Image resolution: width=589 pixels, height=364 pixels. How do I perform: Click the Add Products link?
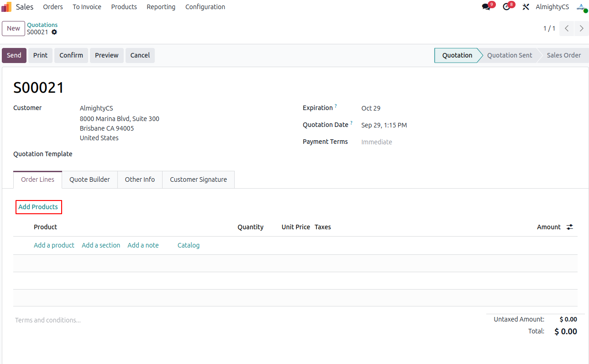pyautogui.click(x=38, y=207)
